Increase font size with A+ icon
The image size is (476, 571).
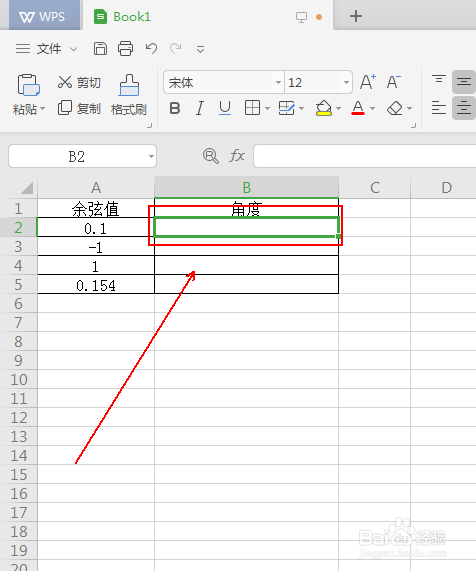368,82
